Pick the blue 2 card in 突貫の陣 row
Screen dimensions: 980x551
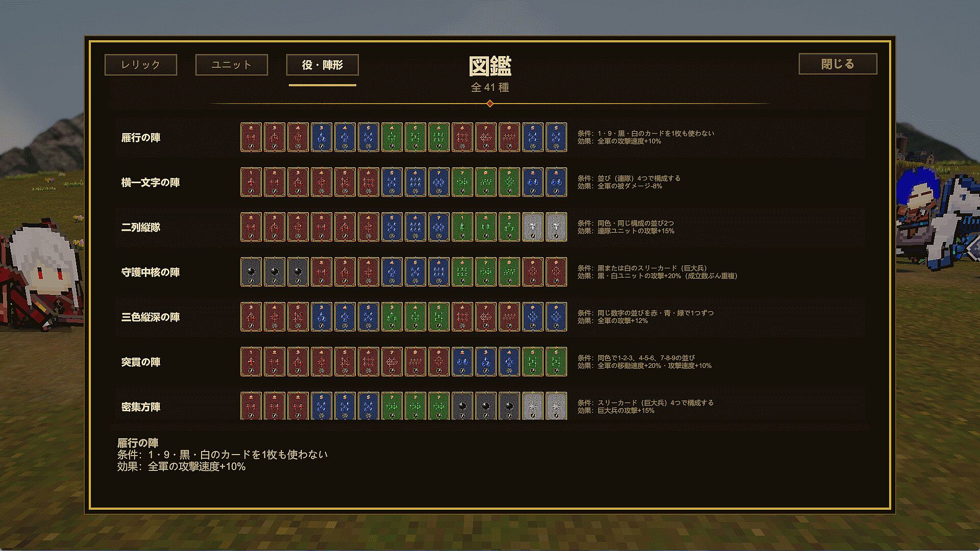point(462,362)
